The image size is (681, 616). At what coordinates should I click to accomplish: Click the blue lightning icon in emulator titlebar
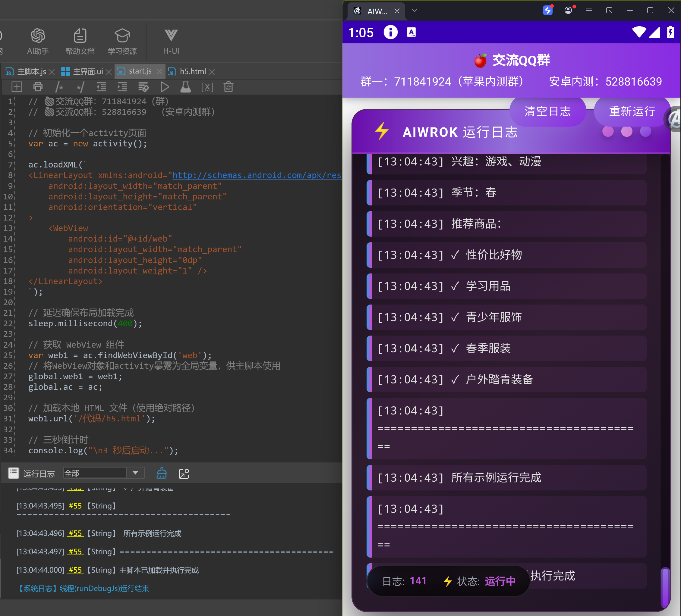pyautogui.click(x=548, y=10)
